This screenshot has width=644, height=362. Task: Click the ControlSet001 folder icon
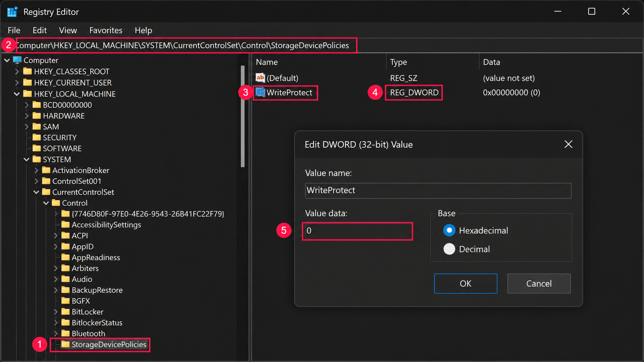point(46,181)
